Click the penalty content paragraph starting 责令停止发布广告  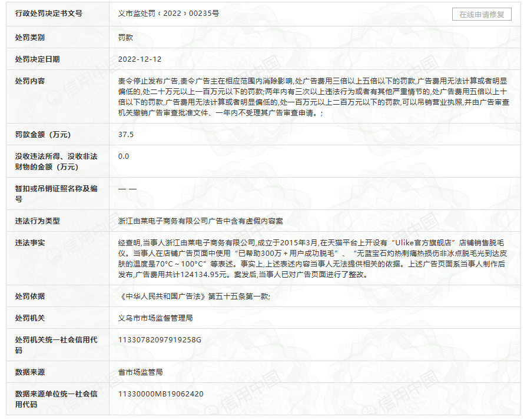pyautogui.click(x=313, y=97)
